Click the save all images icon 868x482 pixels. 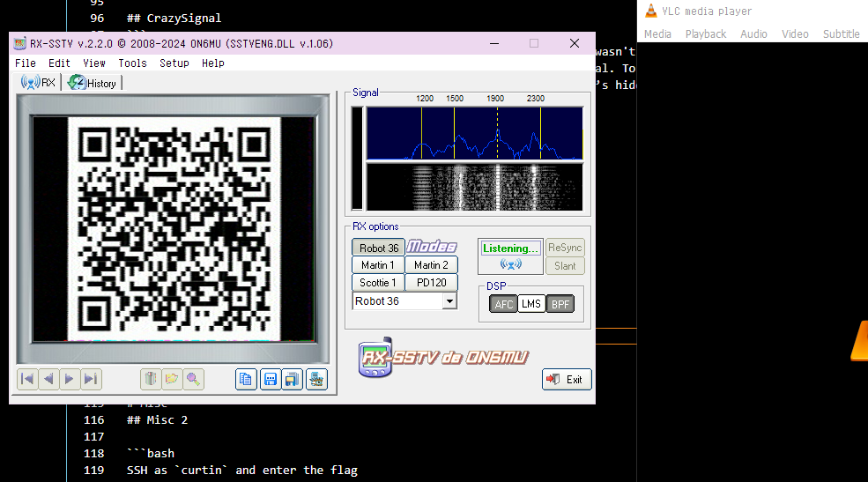click(x=293, y=379)
